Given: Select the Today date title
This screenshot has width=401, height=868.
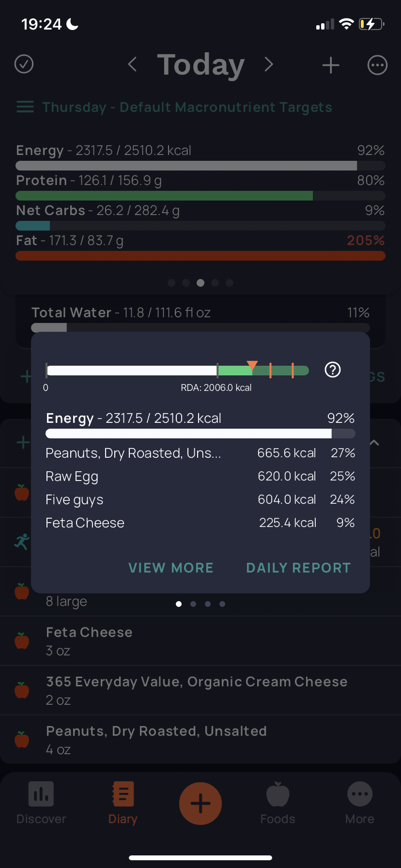Looking at the screenshot, I should (200, 64).
